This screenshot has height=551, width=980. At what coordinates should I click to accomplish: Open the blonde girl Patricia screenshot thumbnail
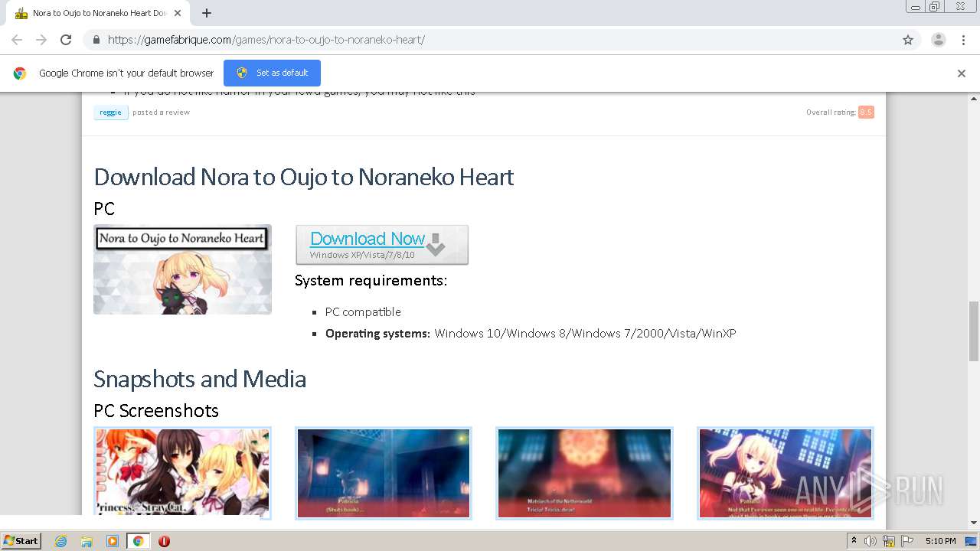coord(786,473)
